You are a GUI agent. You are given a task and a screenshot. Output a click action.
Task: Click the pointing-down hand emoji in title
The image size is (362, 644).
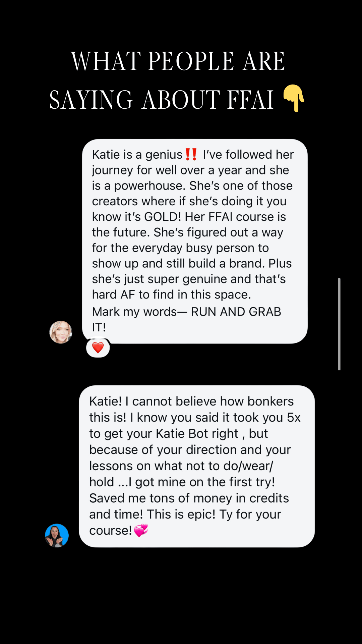294,98
